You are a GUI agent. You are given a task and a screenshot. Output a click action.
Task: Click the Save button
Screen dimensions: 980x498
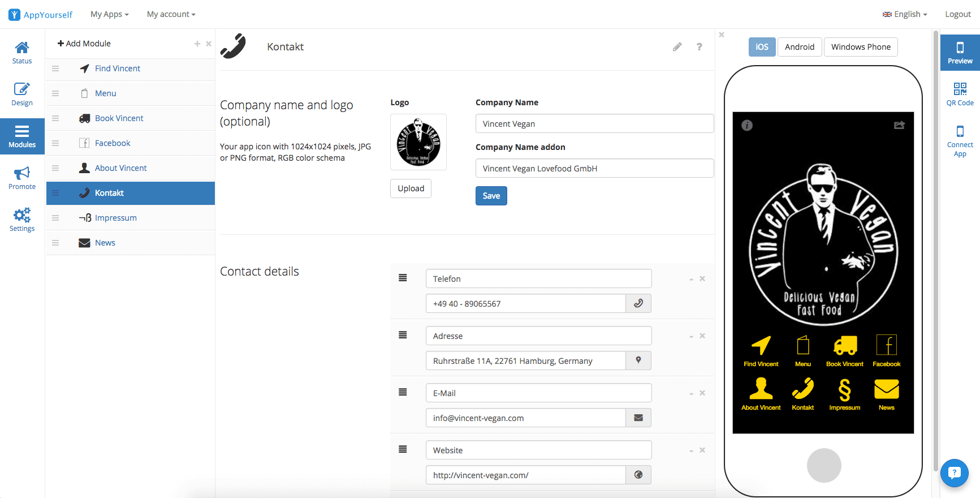(x=491, y=196)
